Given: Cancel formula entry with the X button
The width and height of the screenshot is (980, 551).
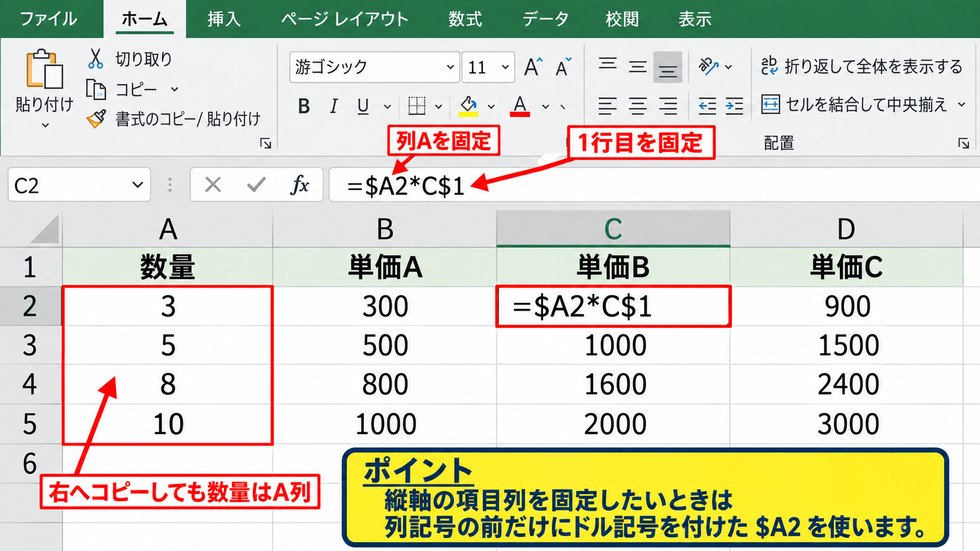Looking at the screenshot, I should (213, 185).
